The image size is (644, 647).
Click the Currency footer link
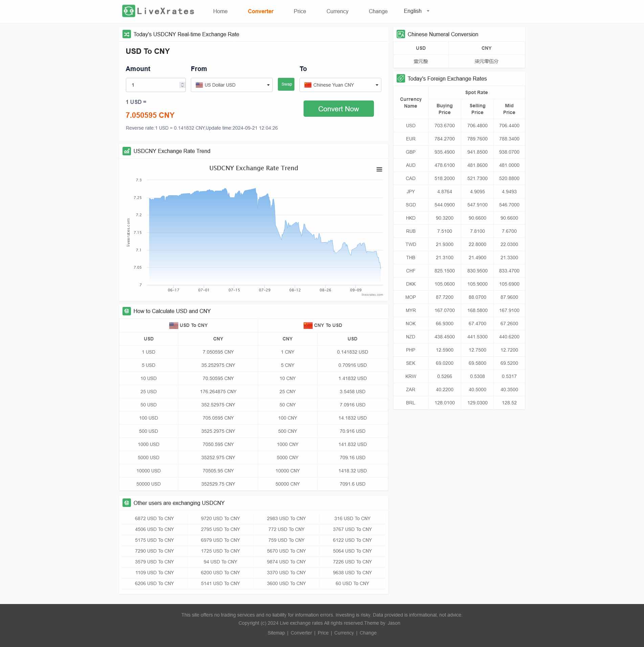(344, 633)
